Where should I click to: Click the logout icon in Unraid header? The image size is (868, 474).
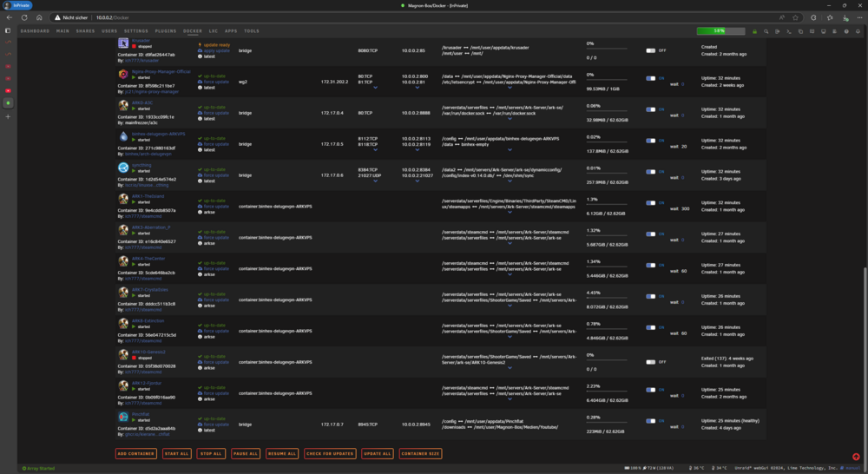tap(778, 31)
